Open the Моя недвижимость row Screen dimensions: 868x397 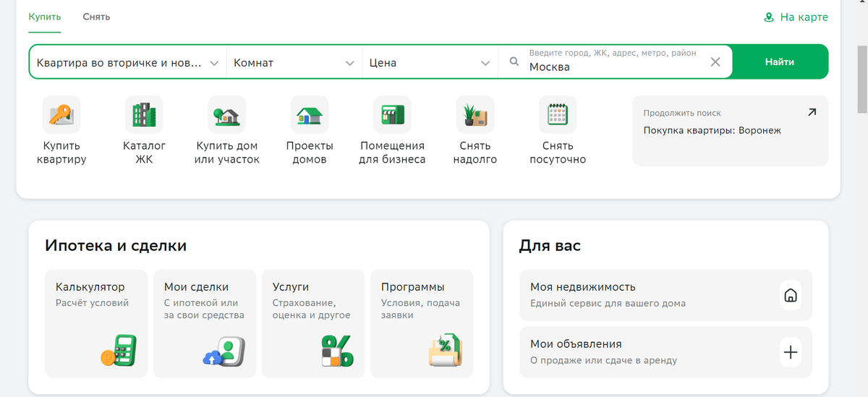pyautogui.click(x=665, y=295)
